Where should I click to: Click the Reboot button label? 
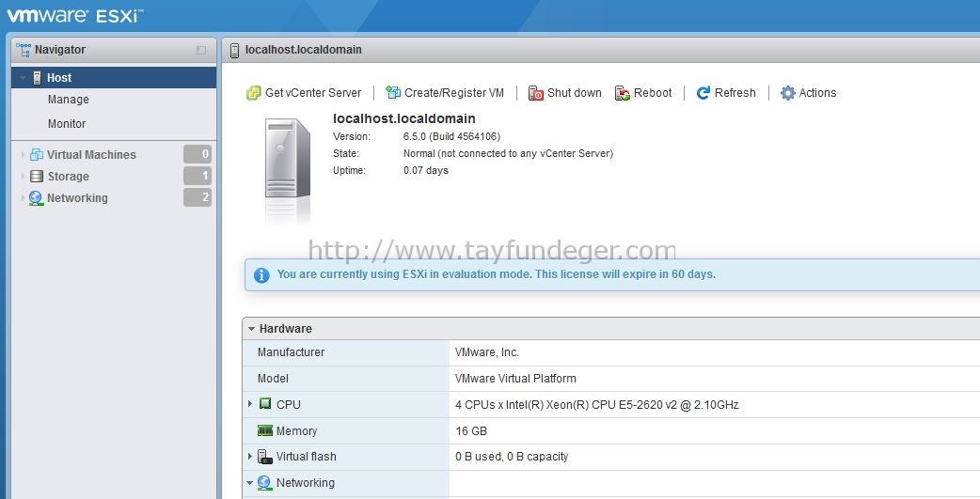tap(653, 93)
